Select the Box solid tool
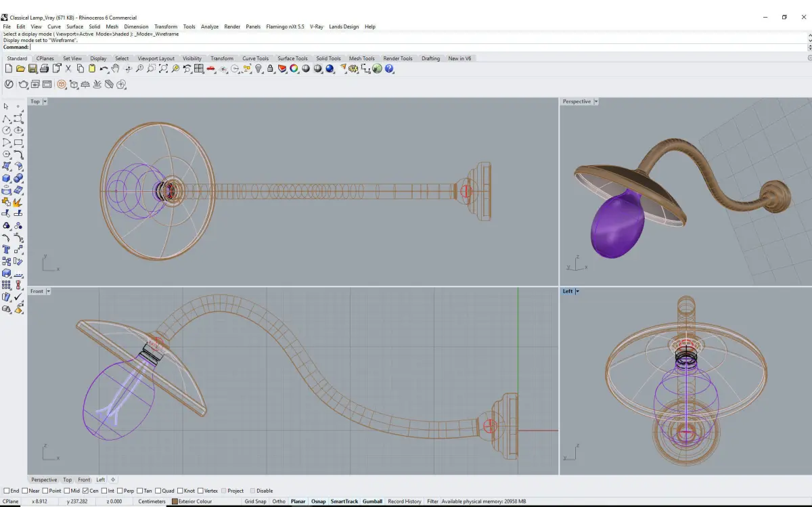 [x=6, y=178]
